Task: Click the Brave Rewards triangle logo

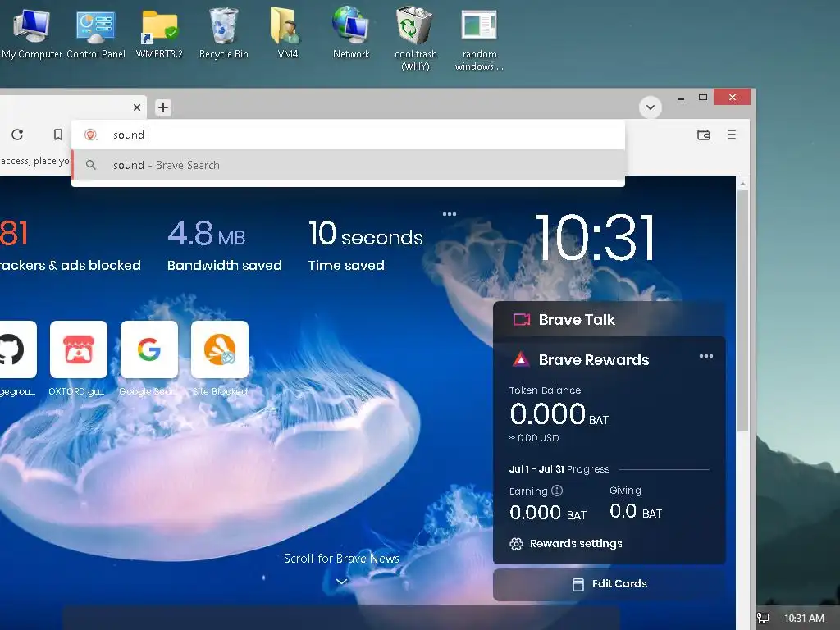Action: click(x=521, y=359)
